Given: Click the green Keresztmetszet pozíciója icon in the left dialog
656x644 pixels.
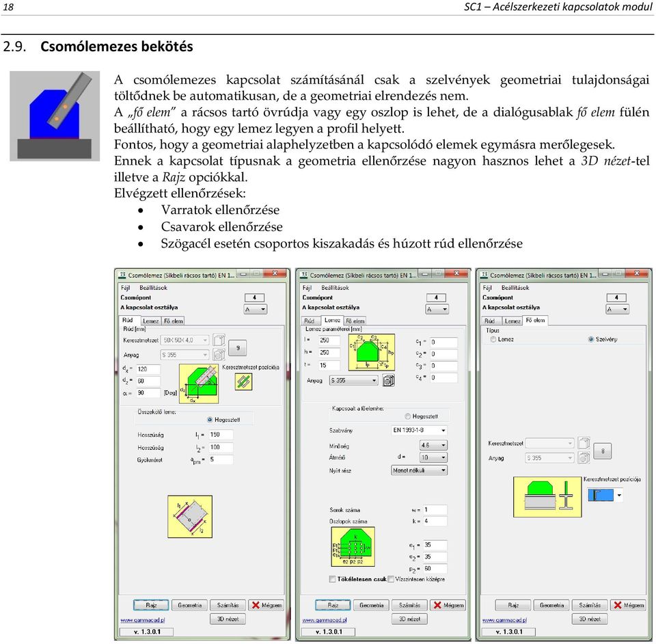Looking at the screenshot, I should click(243, 381).
